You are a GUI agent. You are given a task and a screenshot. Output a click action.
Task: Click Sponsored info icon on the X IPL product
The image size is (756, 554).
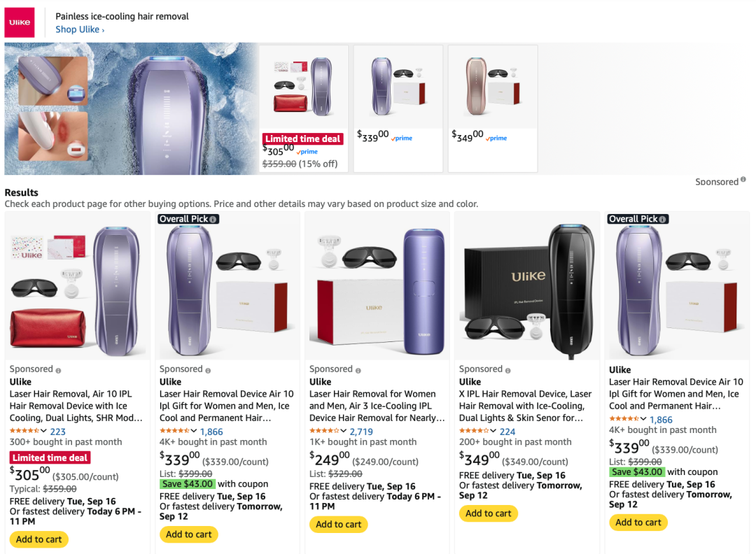[x=507, y=370]
